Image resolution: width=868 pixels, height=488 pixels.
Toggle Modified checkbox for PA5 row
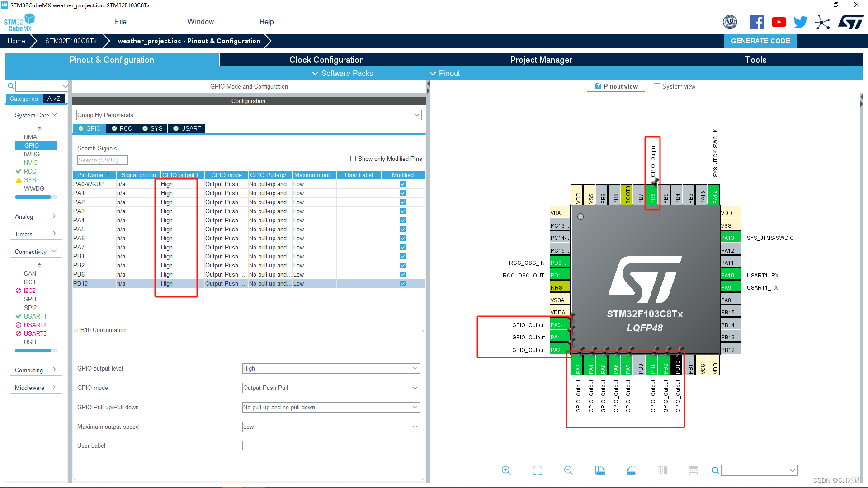click(403, 229)
